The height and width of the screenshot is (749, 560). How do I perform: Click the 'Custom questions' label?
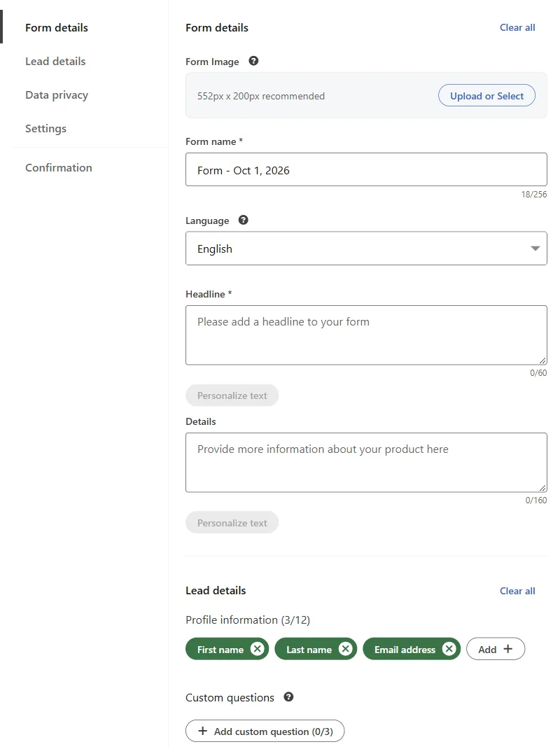[x=230, y=697]
